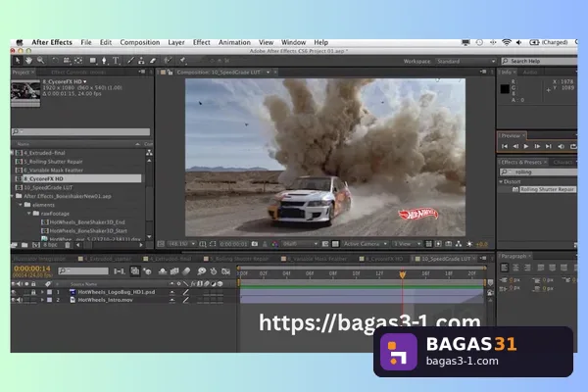
Task: Toggle transparency grid in viewer
Action: (335, 244)
